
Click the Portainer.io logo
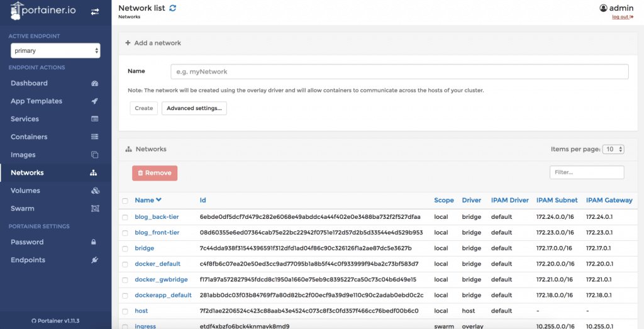(43, 11)
